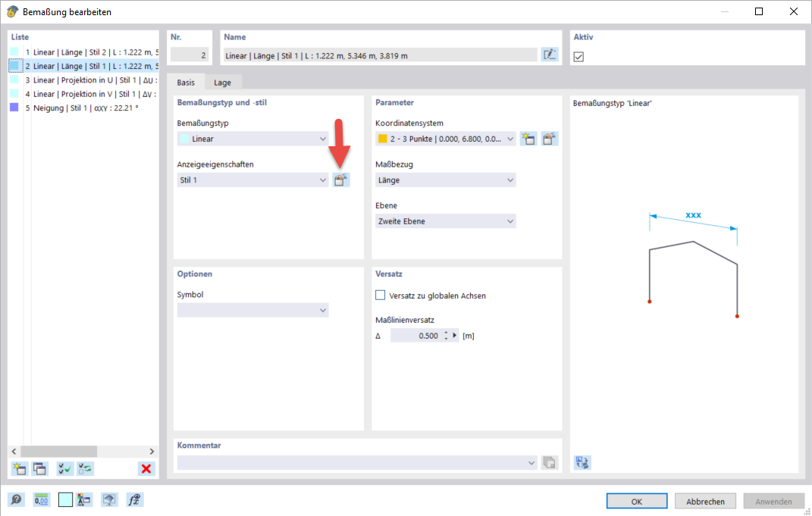Create a new coordinate system

(x=528, y=139)
